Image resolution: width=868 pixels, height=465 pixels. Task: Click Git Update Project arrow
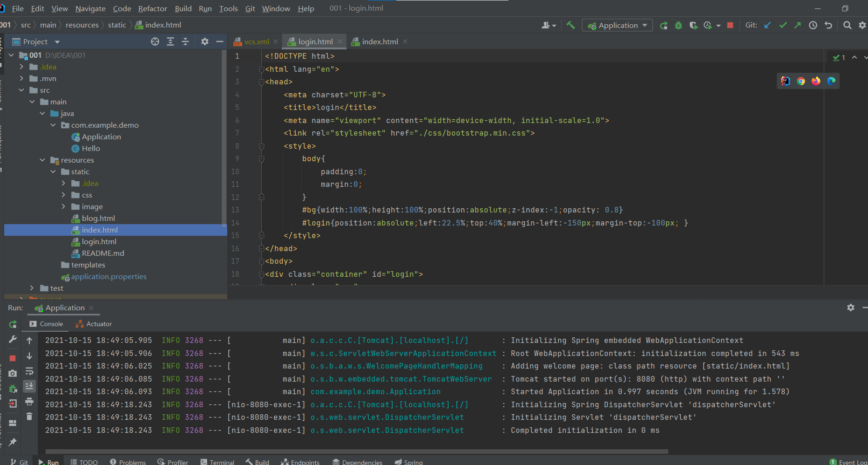(x=767, y=25)
